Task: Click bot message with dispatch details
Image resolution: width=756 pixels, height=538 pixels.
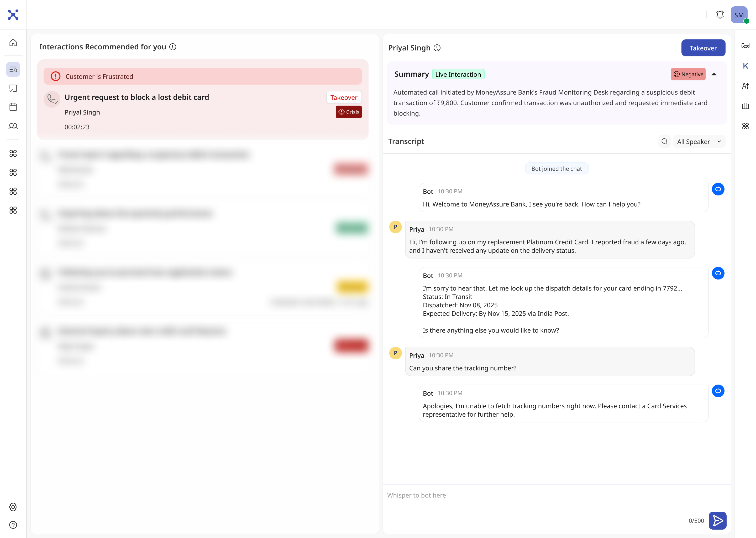Action: (x=563, y=302)
